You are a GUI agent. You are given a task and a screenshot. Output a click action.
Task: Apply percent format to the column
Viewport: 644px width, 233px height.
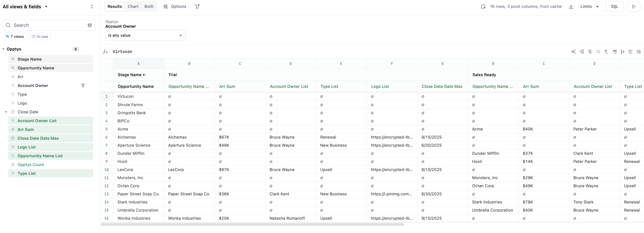pyautogui.click(x=598, y=52)
